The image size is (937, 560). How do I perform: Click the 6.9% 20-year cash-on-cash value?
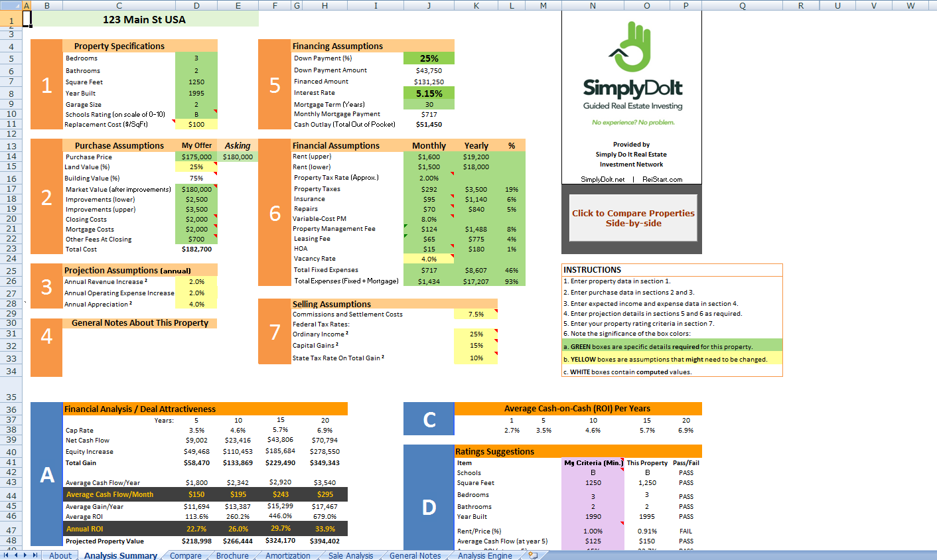(x=685, y=430)
